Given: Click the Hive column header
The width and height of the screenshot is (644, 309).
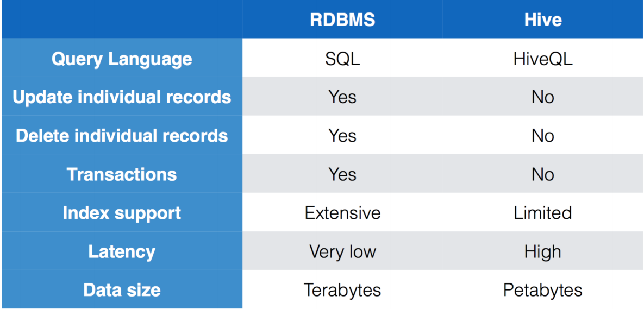Looking at the screenshot, I should coord(542,20).
